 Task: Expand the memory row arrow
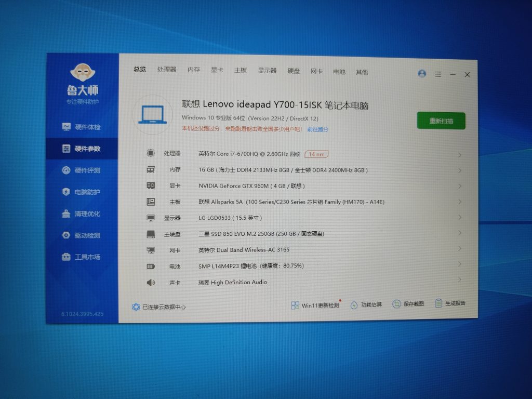(x=460, y=170)
